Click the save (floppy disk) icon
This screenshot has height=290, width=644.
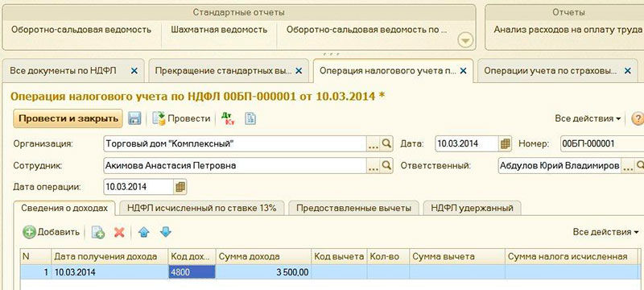click(x=134, y=118)
